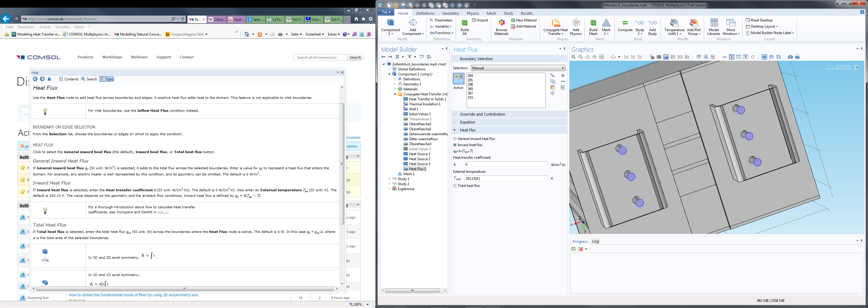Open the File menu in COMSOL

tap(386, 13)
